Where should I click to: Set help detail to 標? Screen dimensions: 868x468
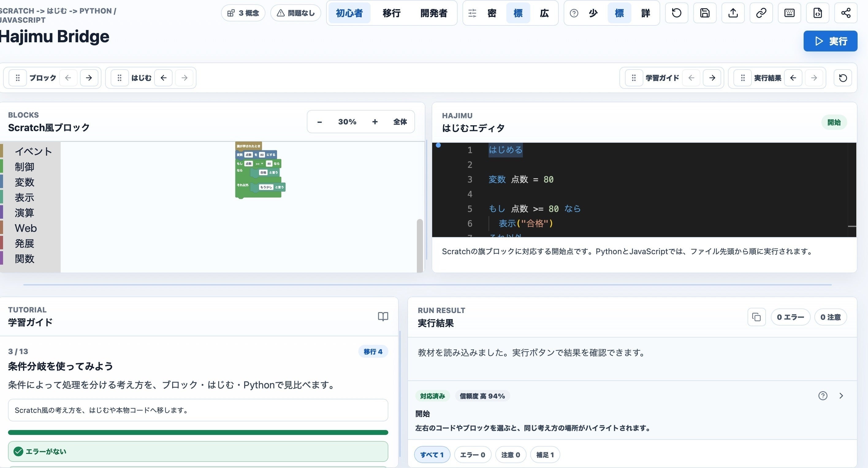(x=619, y=13)
